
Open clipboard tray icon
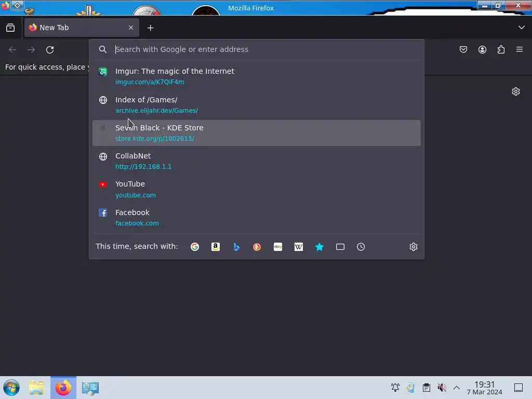pyautogui.click(x=427, y=388)
